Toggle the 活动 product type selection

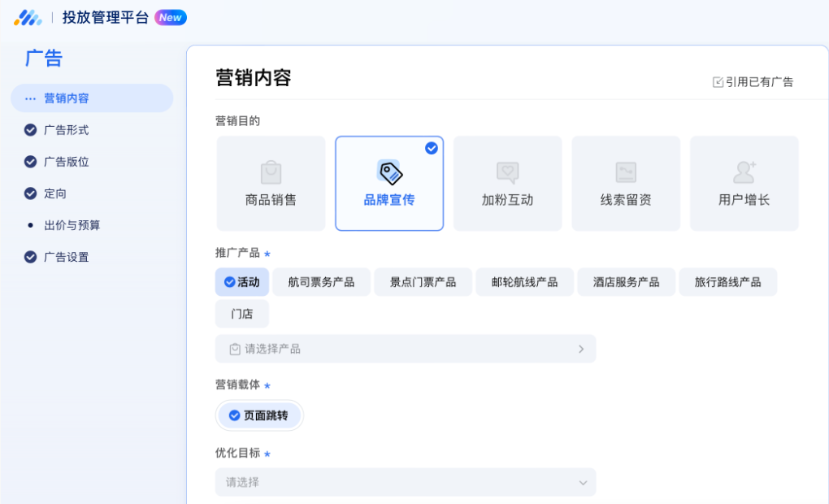coord(241,281)
